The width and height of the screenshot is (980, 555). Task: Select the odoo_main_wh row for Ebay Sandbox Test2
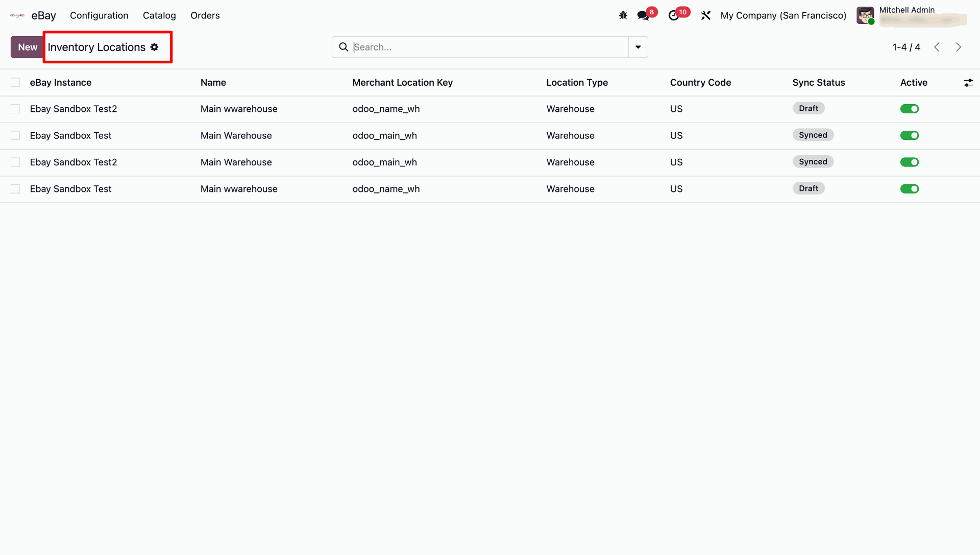coord(15,162)
